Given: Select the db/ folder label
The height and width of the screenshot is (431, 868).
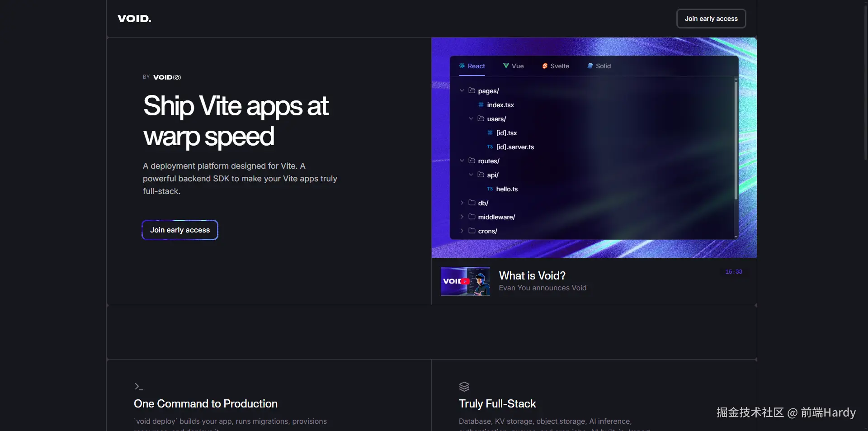Looking at the screenshot, I should [x=483, y=203].
